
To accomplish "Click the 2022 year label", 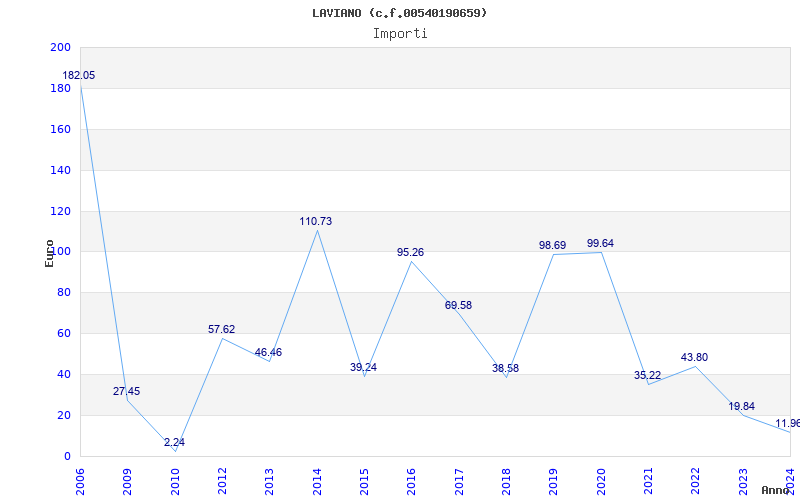I will click(695, 482).
